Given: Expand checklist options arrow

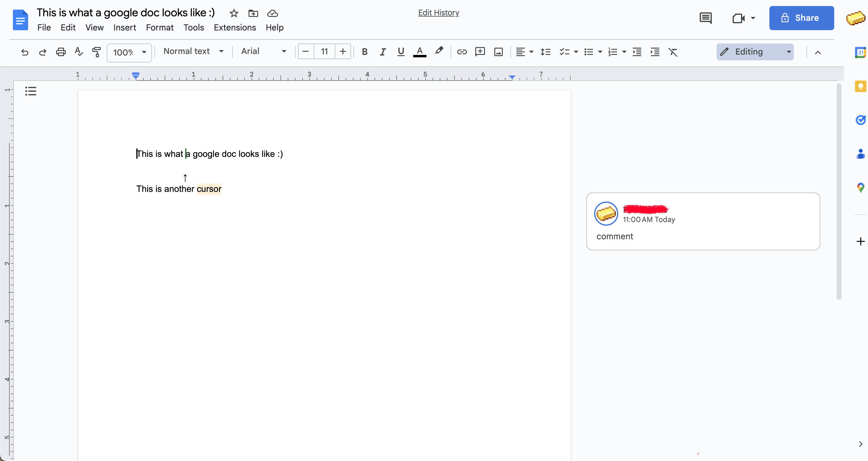Looking at the screenshot, I should click(576, 52).
